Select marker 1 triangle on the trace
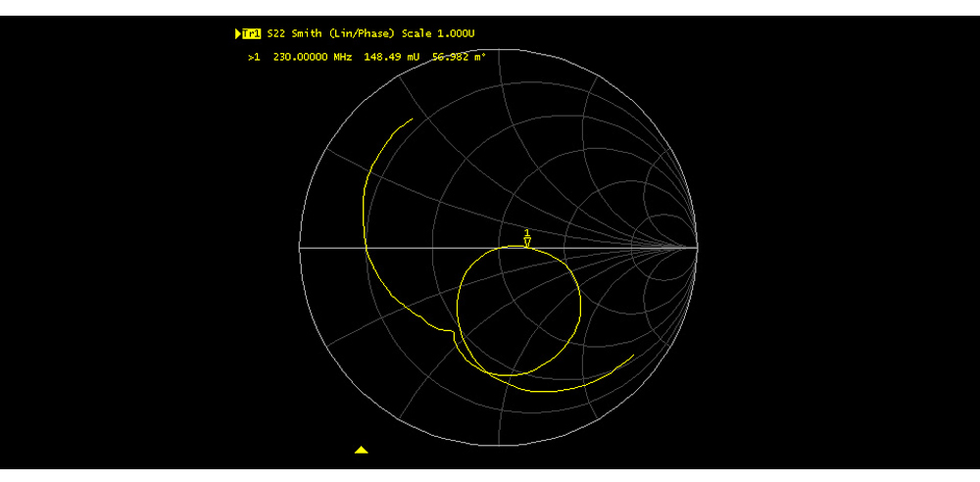Viewport: 980px width, 482px height. [527, 242]
